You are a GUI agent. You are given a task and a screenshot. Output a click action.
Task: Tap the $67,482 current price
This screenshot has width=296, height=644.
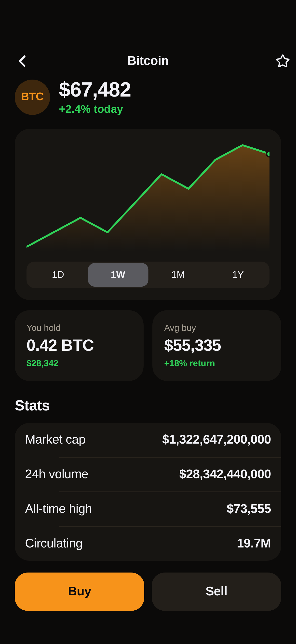click(x=95, y=89)
